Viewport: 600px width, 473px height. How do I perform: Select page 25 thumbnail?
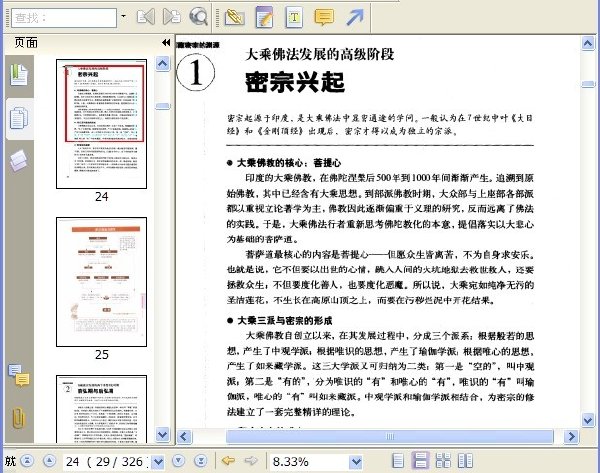101,282
